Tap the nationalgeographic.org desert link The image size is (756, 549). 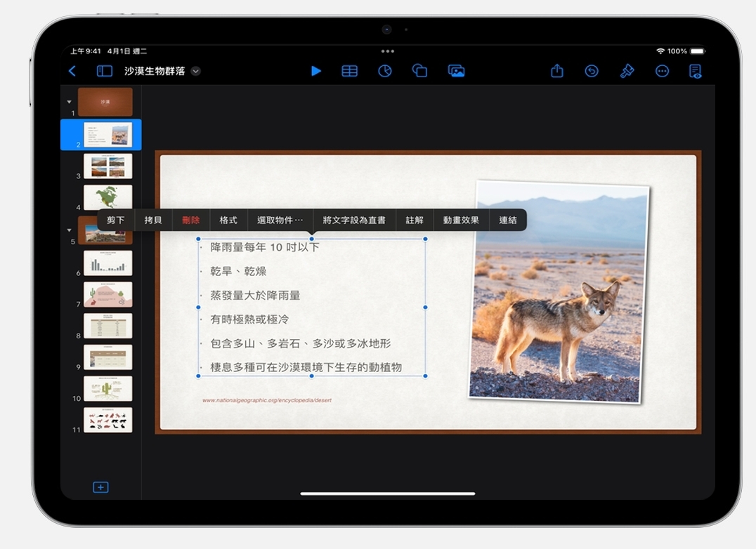coord(267,400)
